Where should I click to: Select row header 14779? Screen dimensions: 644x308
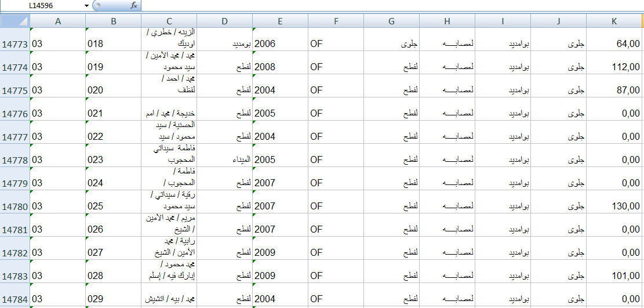pos(15,178)
